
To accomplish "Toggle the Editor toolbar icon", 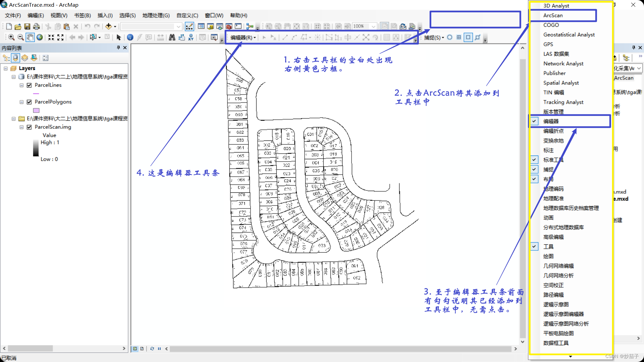I will pyautogui.click(x=189, y=26).
